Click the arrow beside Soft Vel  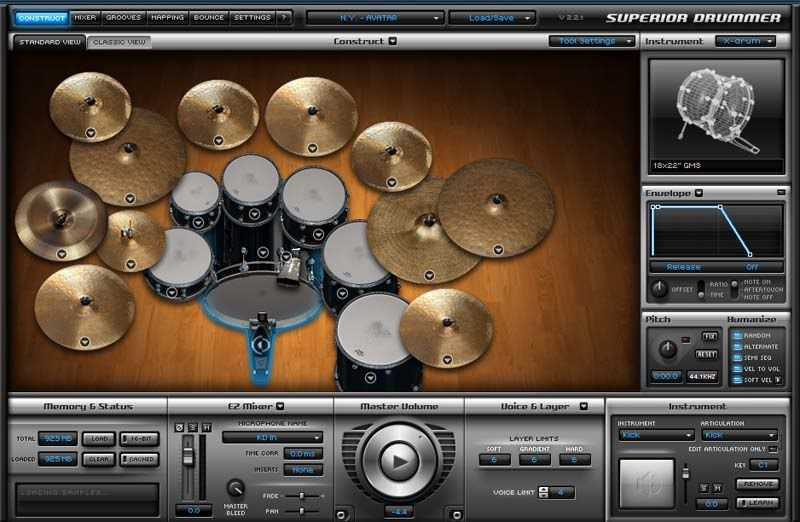click(778, 380)
